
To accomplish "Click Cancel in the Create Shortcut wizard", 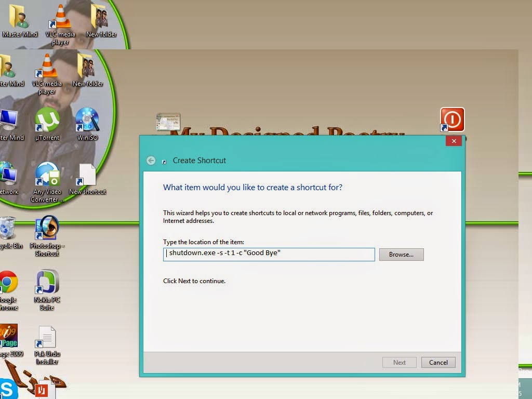I will [438, 362].
